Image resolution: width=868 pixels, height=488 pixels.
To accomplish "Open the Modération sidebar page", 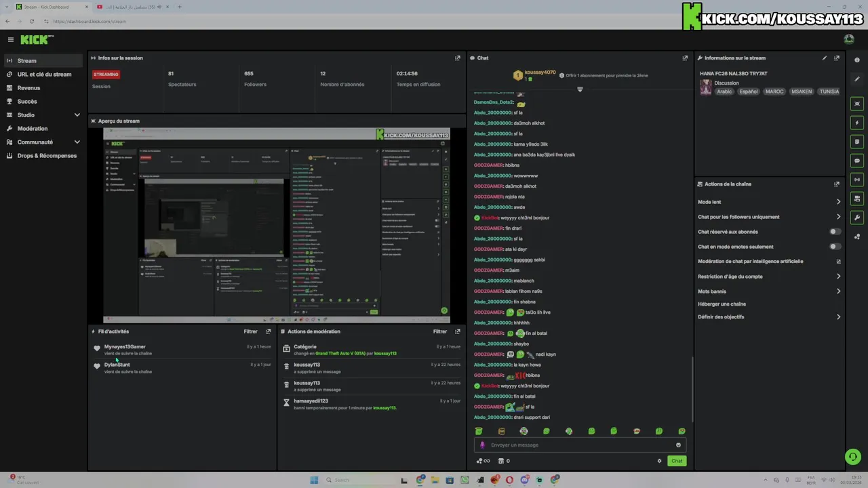I will 43,129.
